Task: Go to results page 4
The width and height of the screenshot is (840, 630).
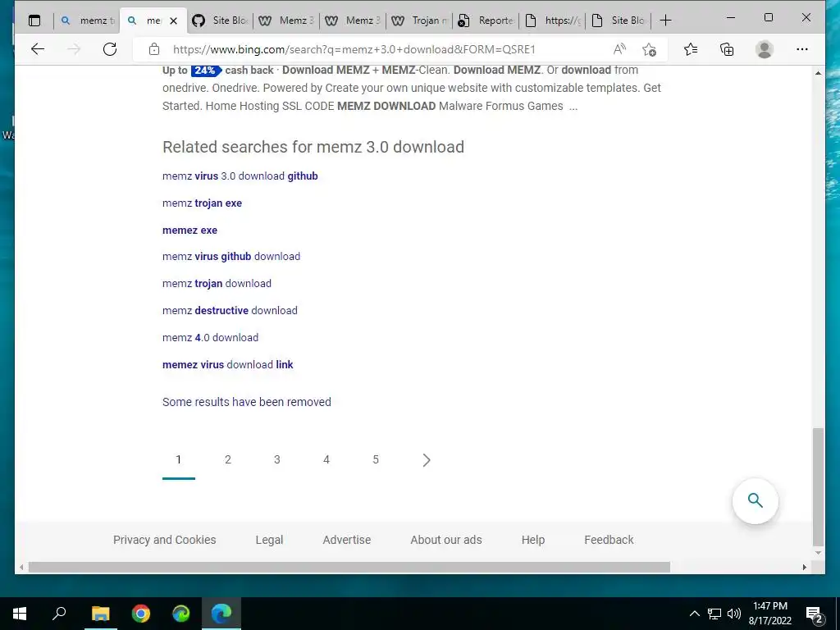Action: point(326,459)
